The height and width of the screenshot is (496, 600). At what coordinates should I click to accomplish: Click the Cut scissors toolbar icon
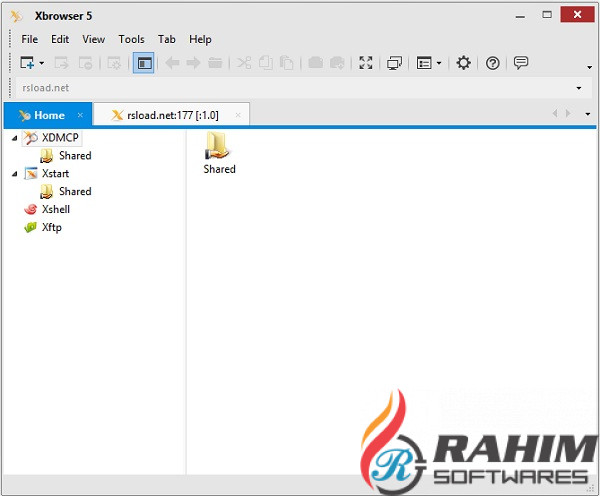pyautogui.click(x=244, y=63)
